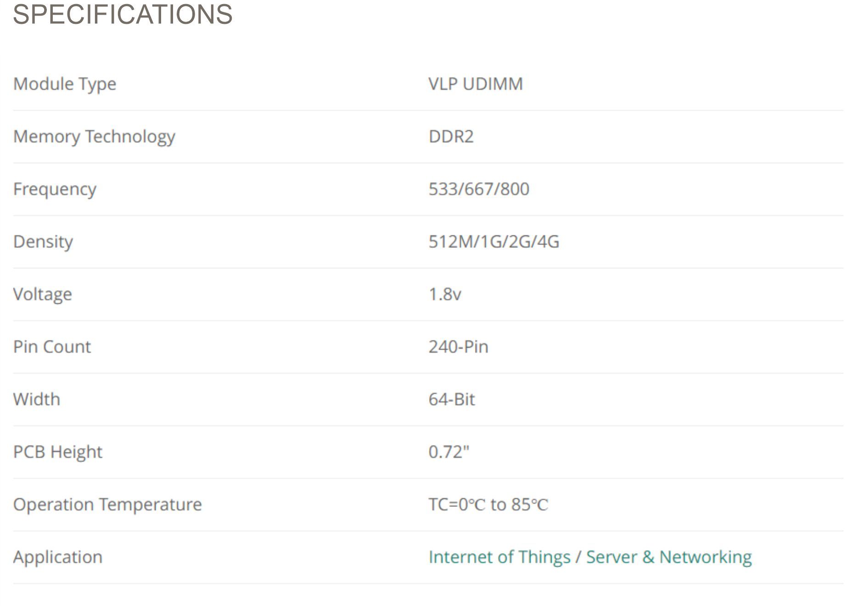This screenshot has height=606, width=868.
Task: Click the 1.8v voltage value
Action: [x=445, y=295]
